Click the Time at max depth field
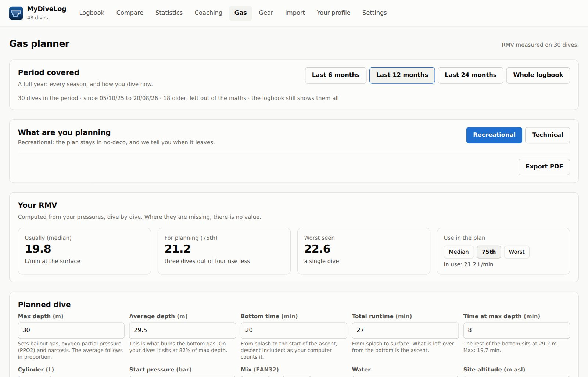Image resolution: width=588 pixels, height=377 pixels. 516,330
